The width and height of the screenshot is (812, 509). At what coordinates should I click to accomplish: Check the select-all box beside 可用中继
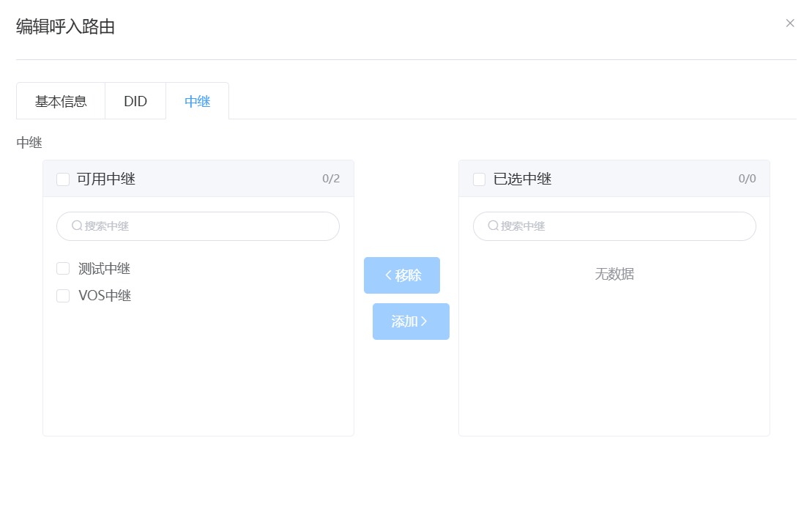pos(62,179)
